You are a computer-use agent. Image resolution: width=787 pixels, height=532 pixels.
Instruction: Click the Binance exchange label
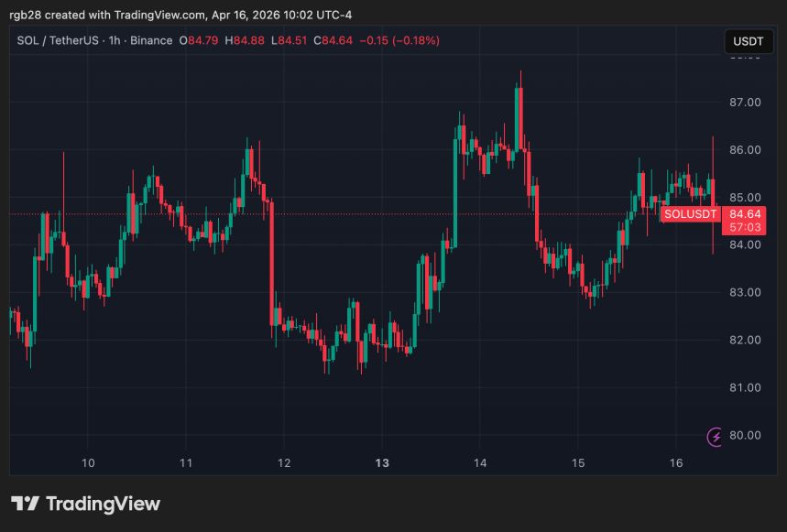click(152, 40)
